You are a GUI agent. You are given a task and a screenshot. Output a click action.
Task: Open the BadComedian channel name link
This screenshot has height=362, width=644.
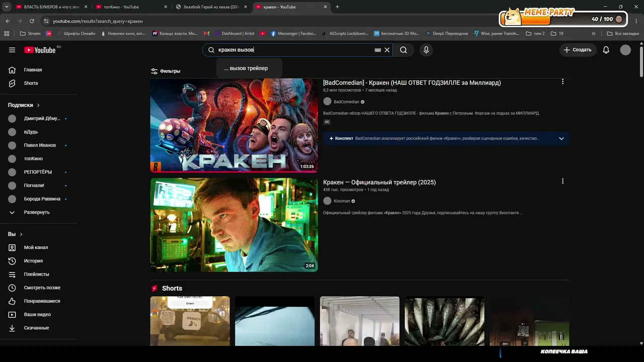pos(347,102)
